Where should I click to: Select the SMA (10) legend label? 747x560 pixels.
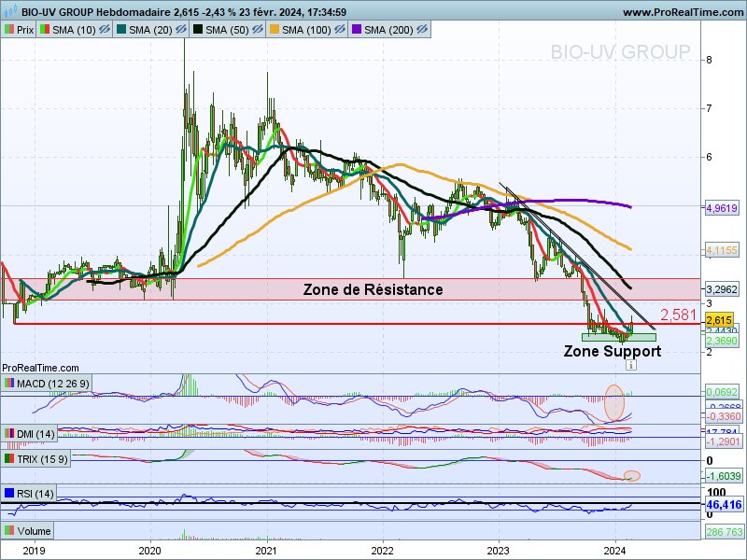(74, 30)
